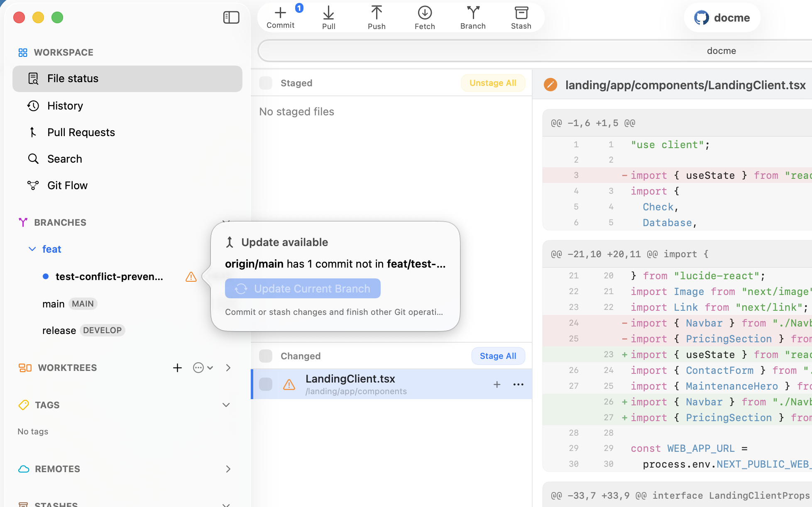Collapse the STASHES section chevron
812x507 pixels.
226,505
